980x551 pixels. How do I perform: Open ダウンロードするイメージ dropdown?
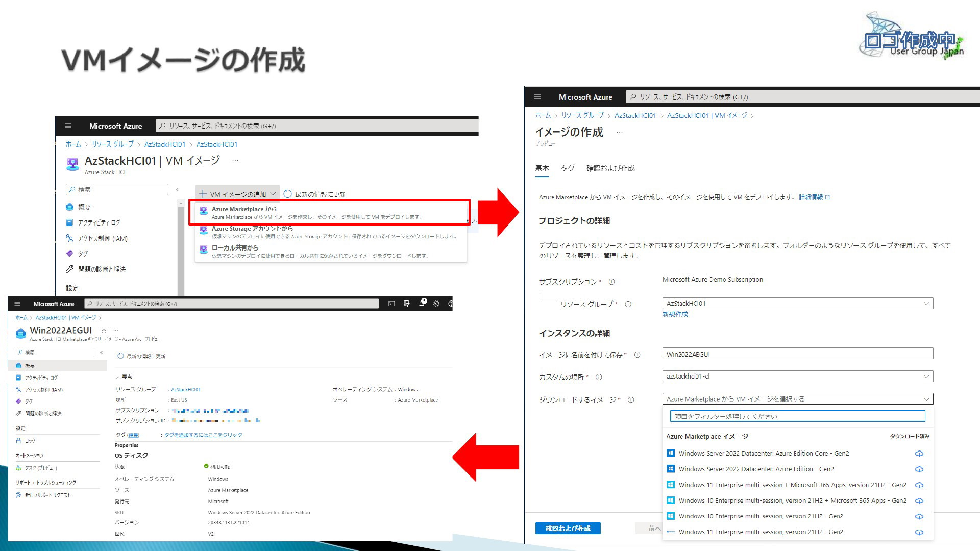coord(798,399)
